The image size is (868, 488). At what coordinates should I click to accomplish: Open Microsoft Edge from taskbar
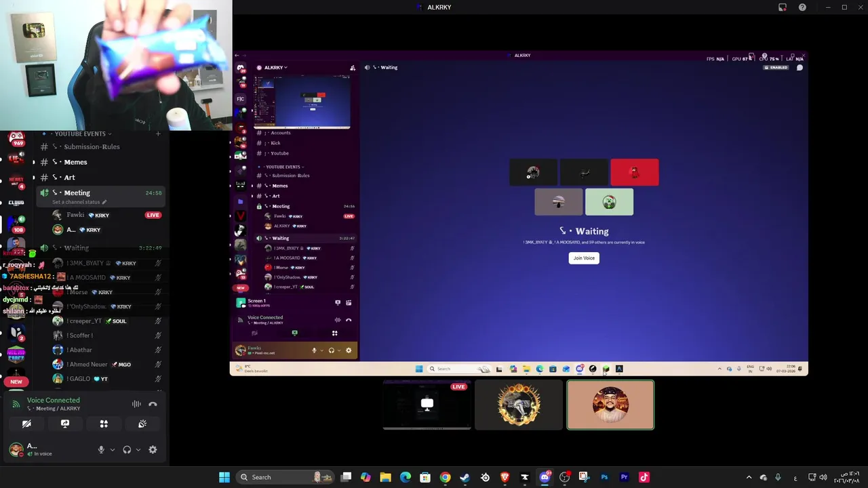coord(406,477)
